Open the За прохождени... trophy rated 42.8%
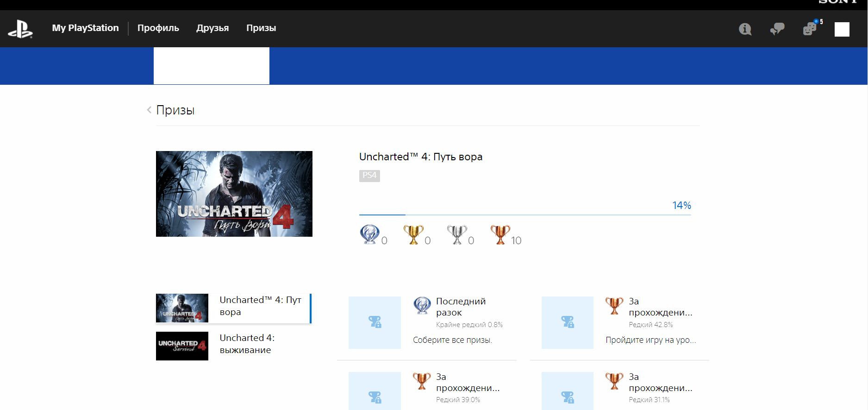This screenshot has height=410, width=868. tap(661, 307)
